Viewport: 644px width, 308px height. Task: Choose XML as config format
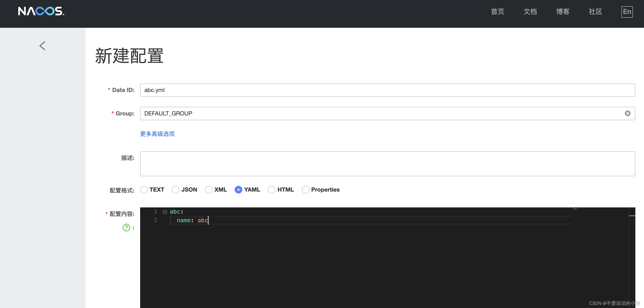pos(209,190)
